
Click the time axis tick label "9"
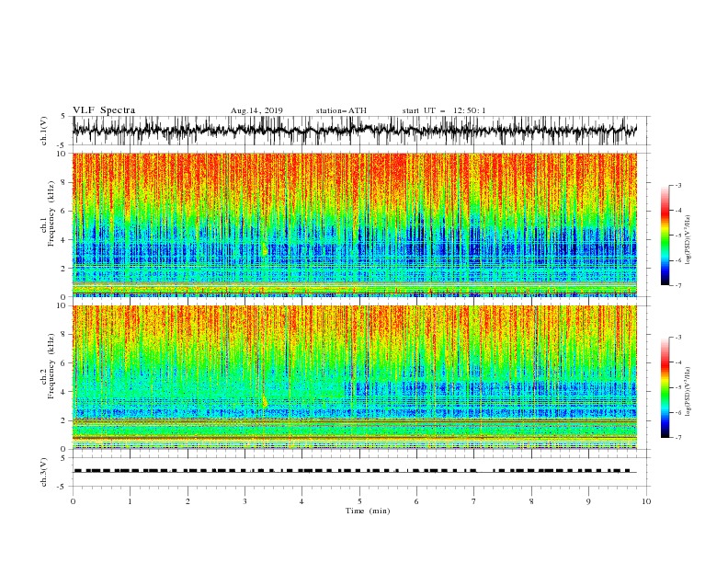(x=588, y=501)
